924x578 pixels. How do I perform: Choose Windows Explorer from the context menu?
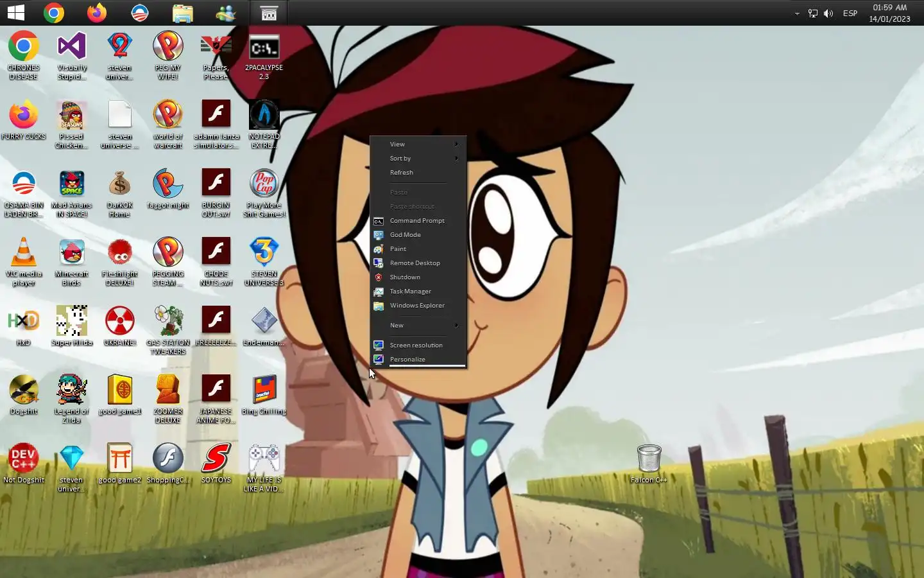click(418, 305)
